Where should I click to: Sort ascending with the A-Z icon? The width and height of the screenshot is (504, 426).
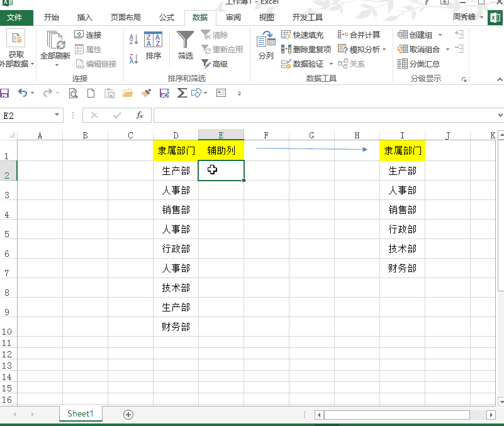133,39
